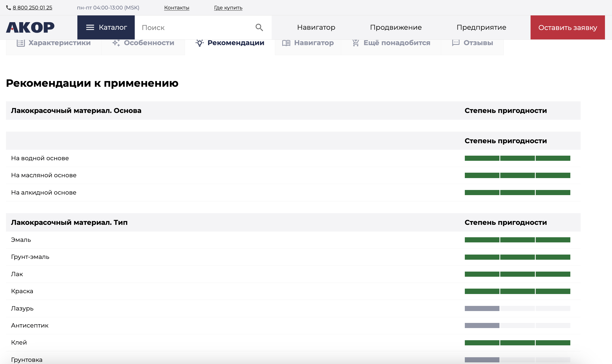This screenshot has height=364, width=612.
Task: Click the search magnifier icon
Action: click(x=259, y=27)
